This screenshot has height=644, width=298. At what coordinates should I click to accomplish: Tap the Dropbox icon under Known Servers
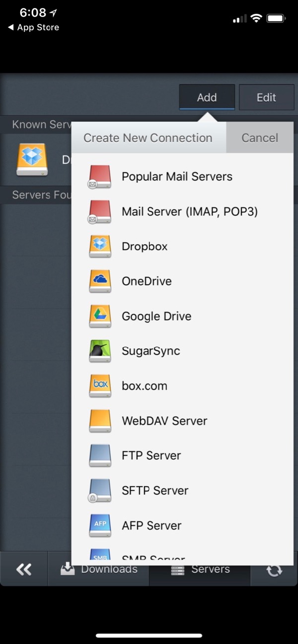click(32, 159)
